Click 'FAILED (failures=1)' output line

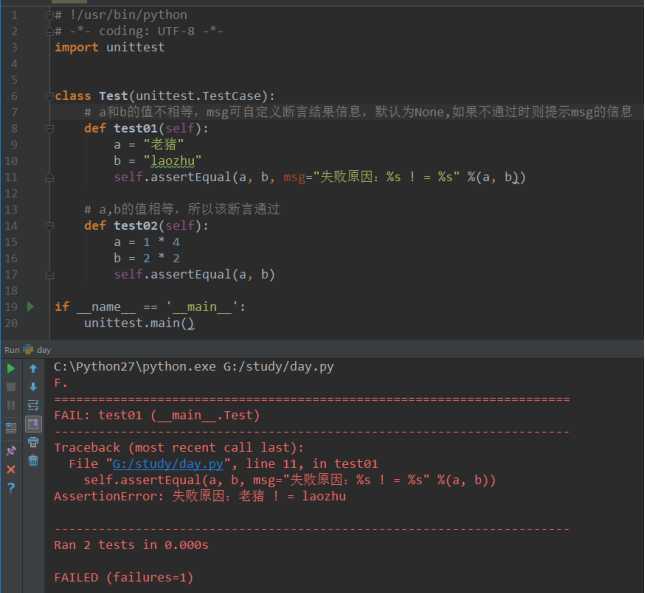click(x=123, y=578)
